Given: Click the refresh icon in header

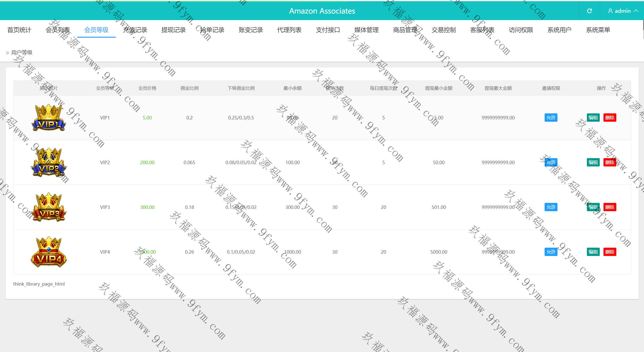Looking at the screenshot, I should click(x=589, y=11).
